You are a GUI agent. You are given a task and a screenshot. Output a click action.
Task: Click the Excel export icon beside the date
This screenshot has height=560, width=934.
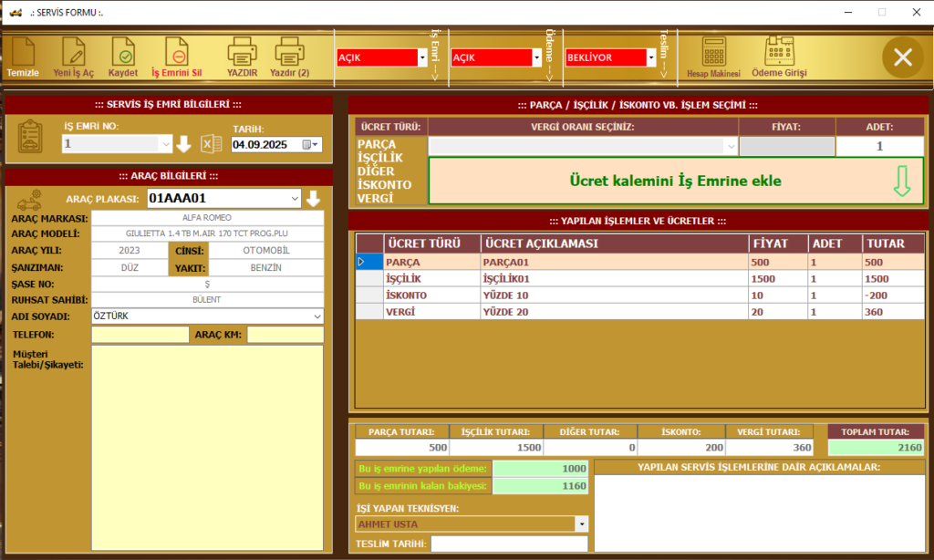click(x=212, y=144)
